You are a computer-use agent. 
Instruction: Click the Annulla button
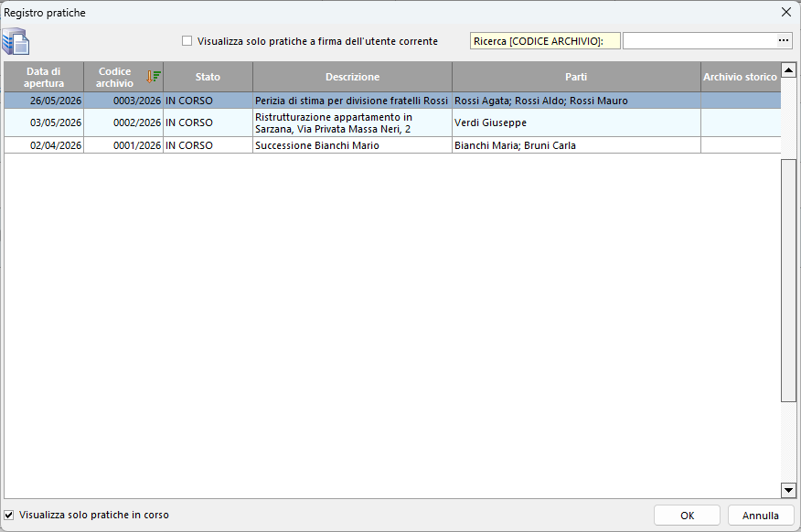pyautogui.click(x=761, y=516)
